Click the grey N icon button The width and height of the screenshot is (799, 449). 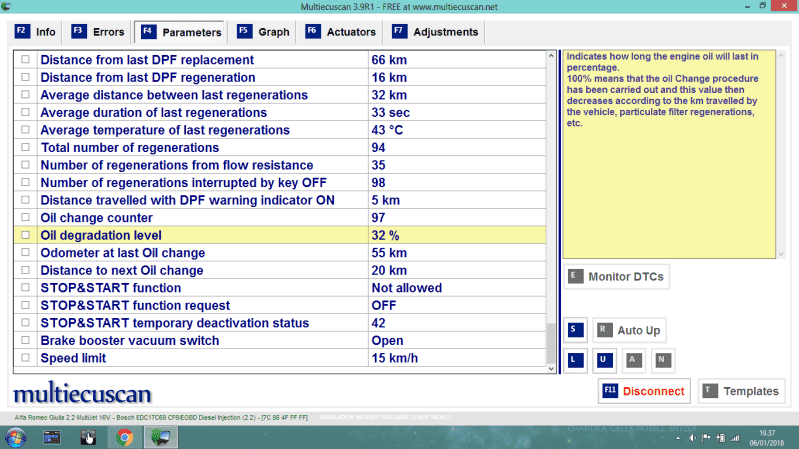(662, 360)
